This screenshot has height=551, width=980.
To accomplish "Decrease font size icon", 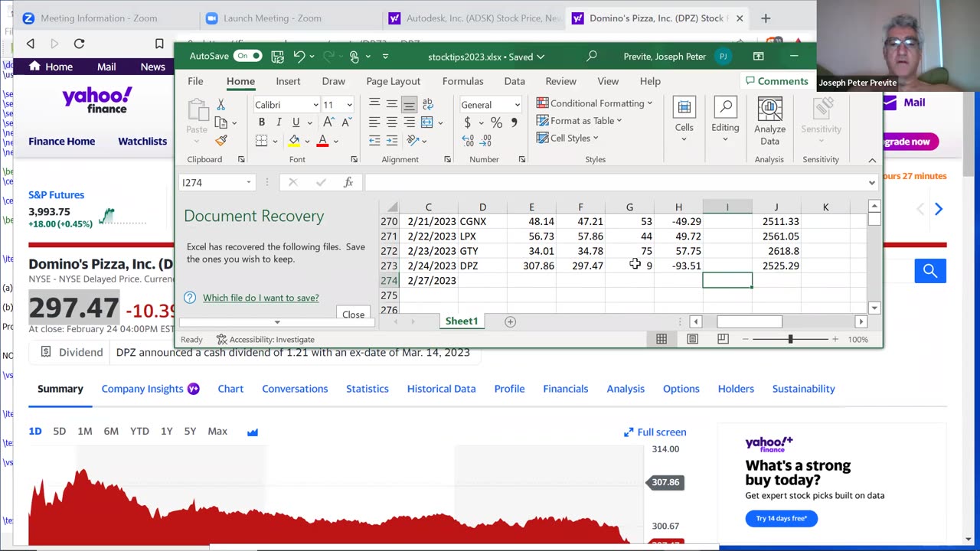I will [346, 122].
